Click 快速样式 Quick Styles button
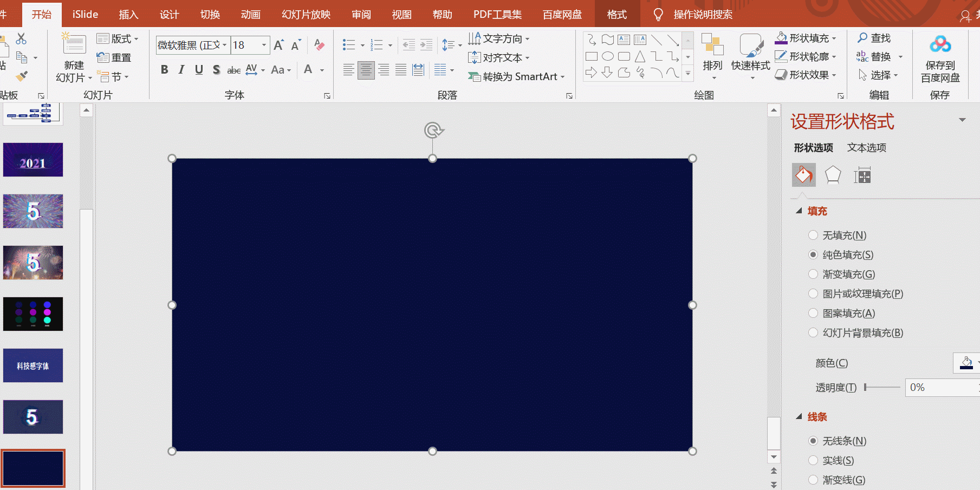 point(750,57)
